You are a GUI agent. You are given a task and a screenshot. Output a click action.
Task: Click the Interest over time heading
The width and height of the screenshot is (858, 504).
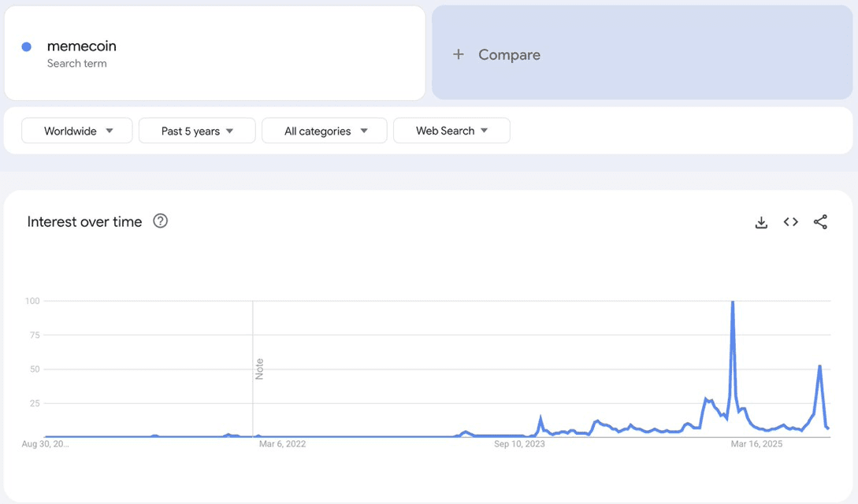[x=84, y=221]
